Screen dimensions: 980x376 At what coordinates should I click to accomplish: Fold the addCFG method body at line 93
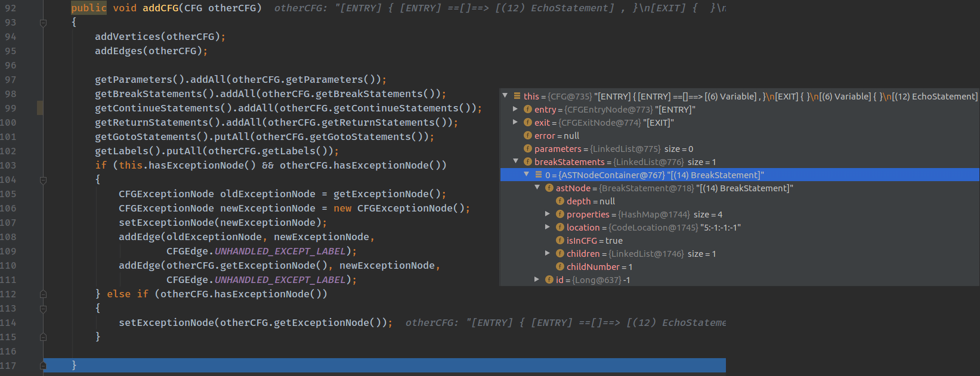click(43, 23)
